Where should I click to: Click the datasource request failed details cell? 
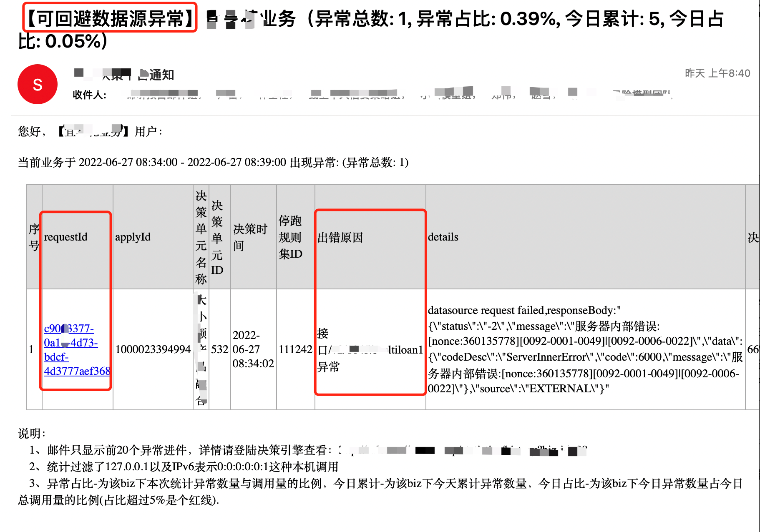click(x=585, y=349)
